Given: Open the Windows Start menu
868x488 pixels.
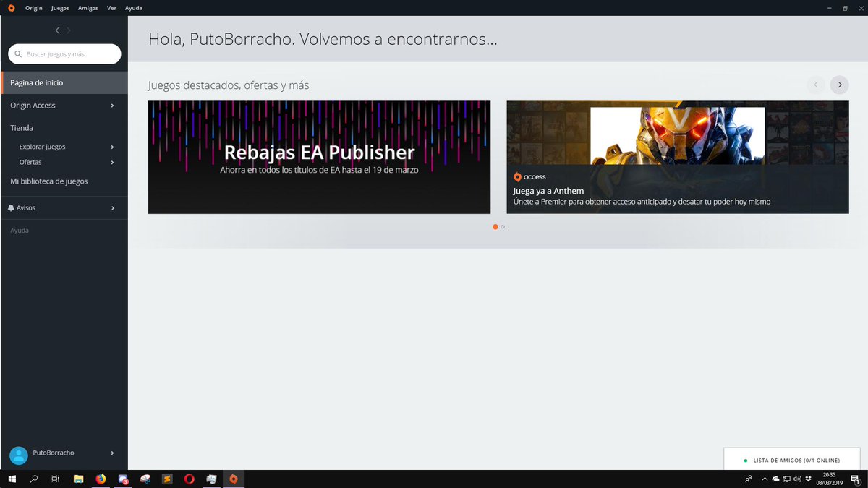Looking at the screenshot, I should click(x=12, y=479).
